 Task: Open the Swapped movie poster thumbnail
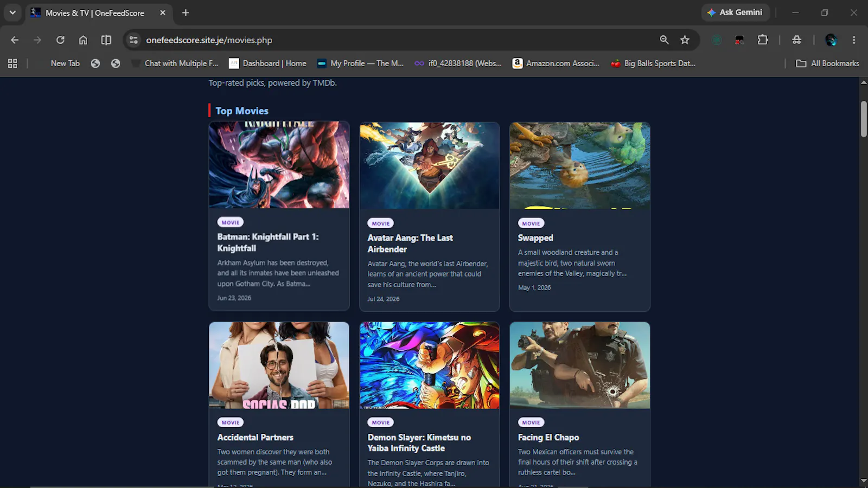click(x=580, y=165)
